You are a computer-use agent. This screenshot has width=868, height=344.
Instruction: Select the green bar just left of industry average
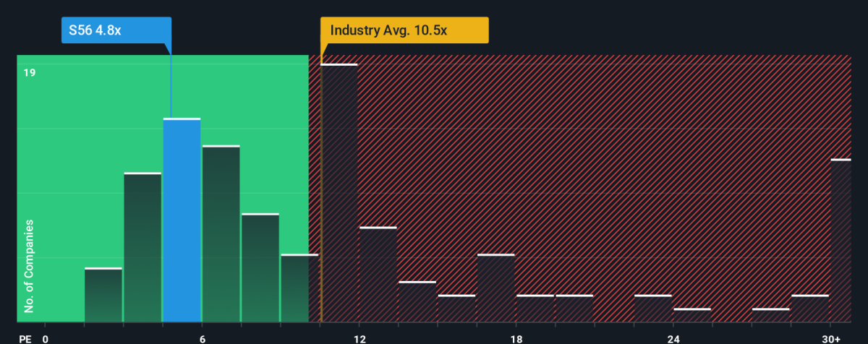tap(299, 288)
